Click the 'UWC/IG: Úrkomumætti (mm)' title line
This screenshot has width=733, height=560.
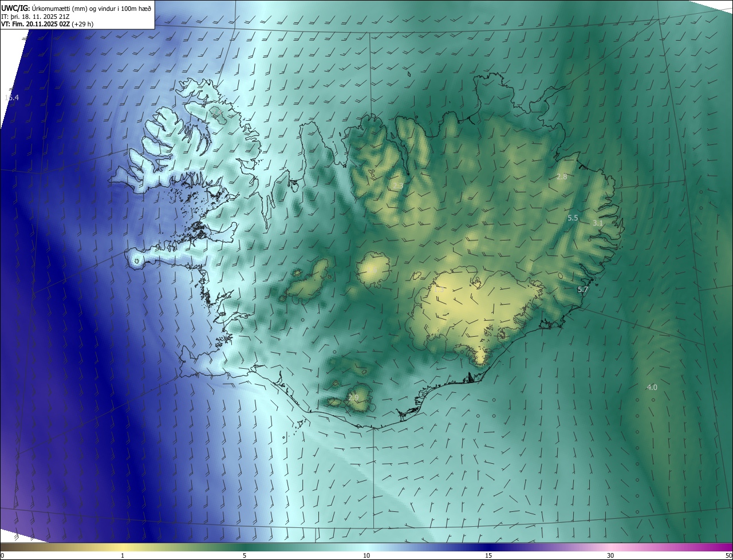[76, 8]
